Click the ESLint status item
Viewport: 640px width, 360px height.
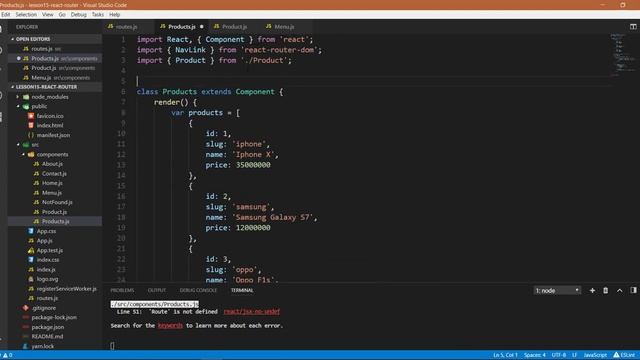(x=624, y=355)
